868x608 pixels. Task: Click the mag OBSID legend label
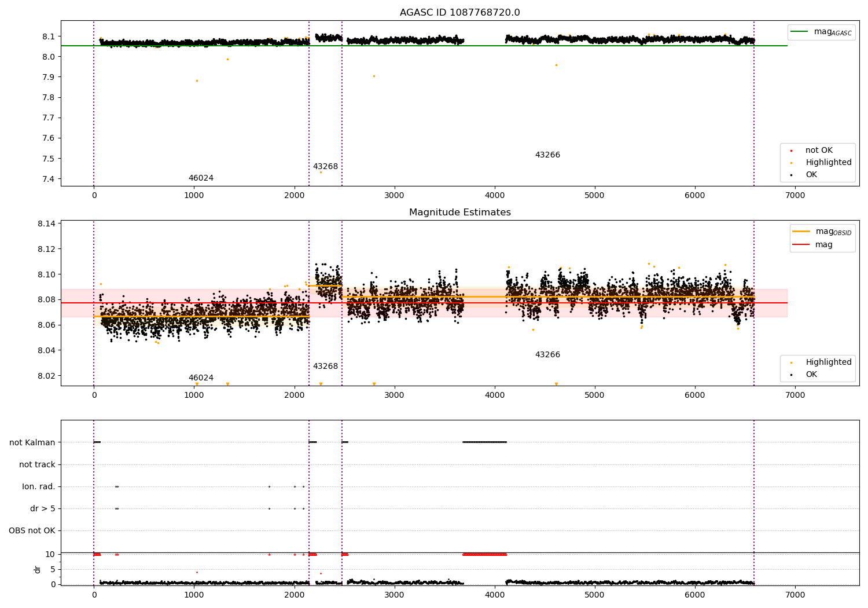[x=833, y=232]
